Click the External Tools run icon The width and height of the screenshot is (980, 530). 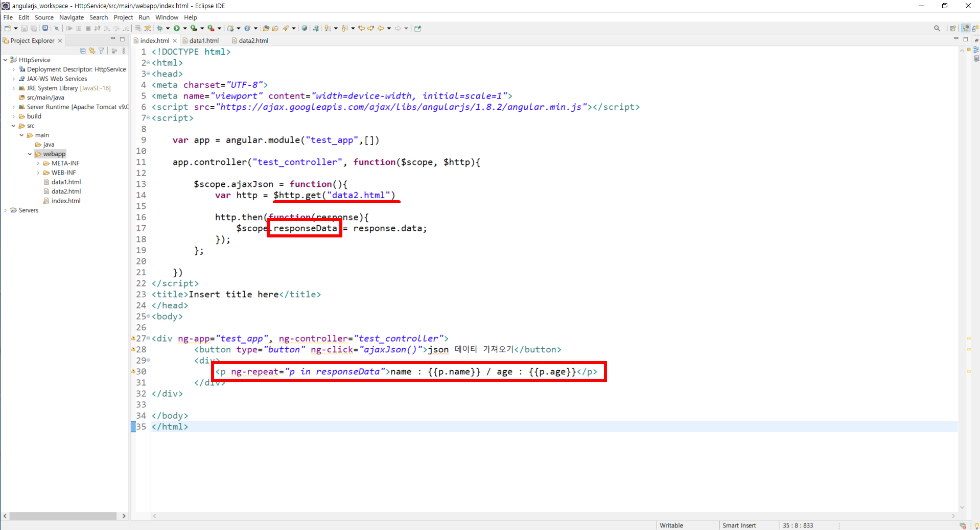211,28
